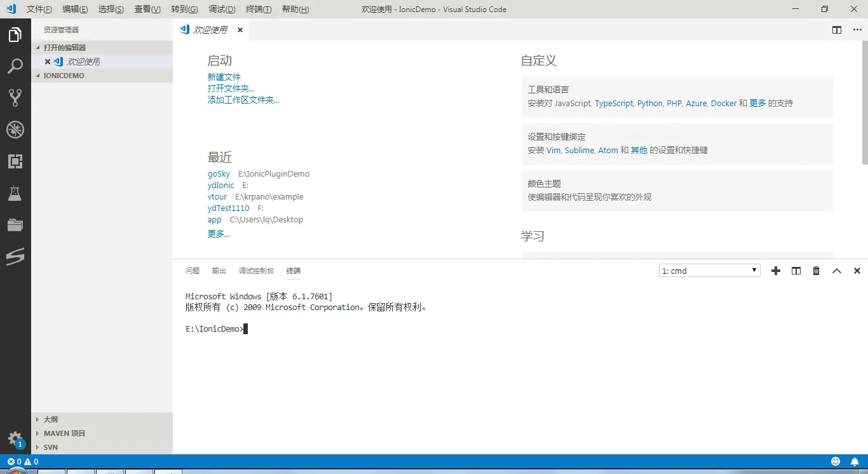Click the TypeScript language link
Viewport: 868px width, 474px height.
(614, 104)
